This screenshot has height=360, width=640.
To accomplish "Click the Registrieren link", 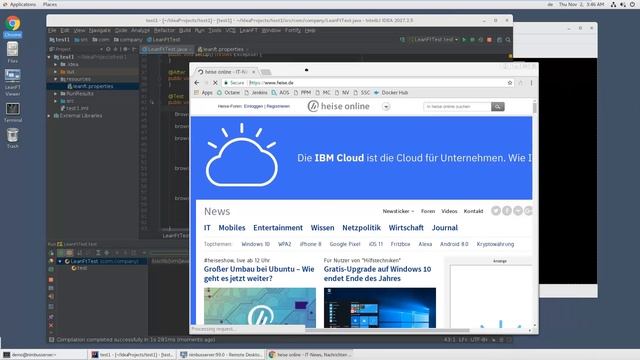I will (x=278, y=106).
